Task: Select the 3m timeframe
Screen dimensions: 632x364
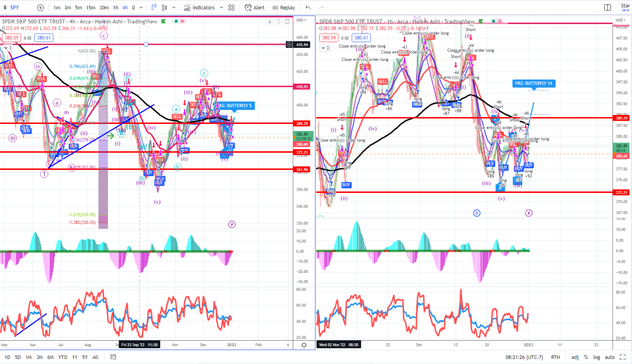Action: click(68, 7)
